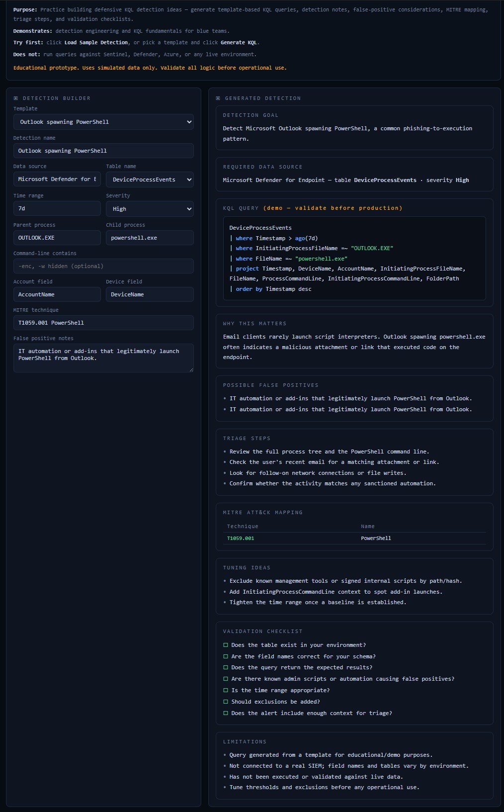Check 'Does the query return the expected results?'
This screenshot has width=504, height=812.
pos(226,667)
